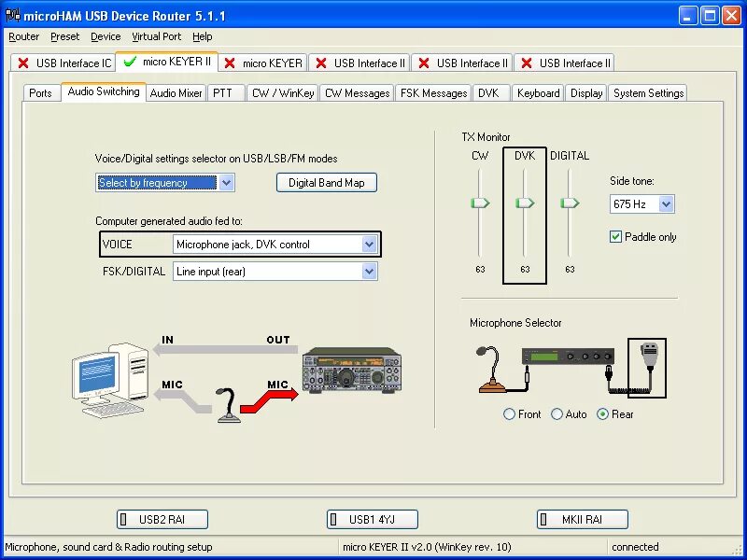Click the Digital Band Map button
The height and width of the screenshot is (560, 747).
[326, 183]
